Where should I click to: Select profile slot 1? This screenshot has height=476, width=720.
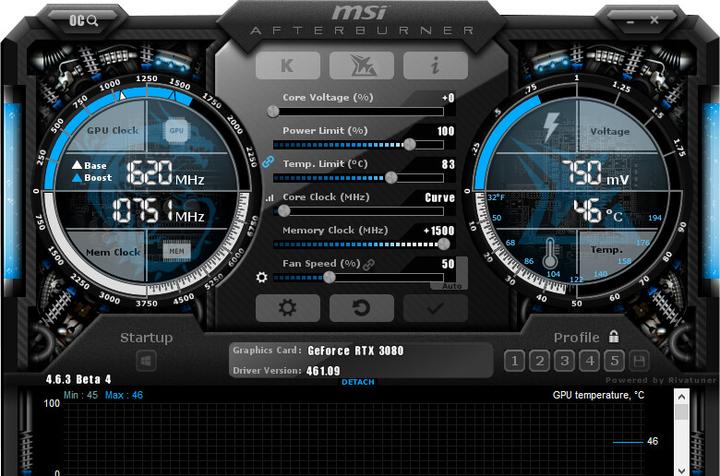515,361
